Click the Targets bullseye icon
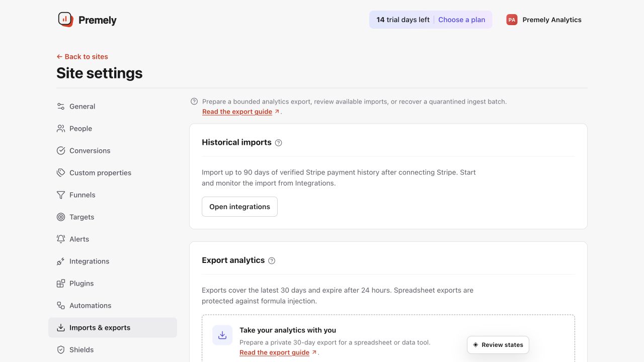Viewport: 644px width, 362px height. click(x=61, y=217)
